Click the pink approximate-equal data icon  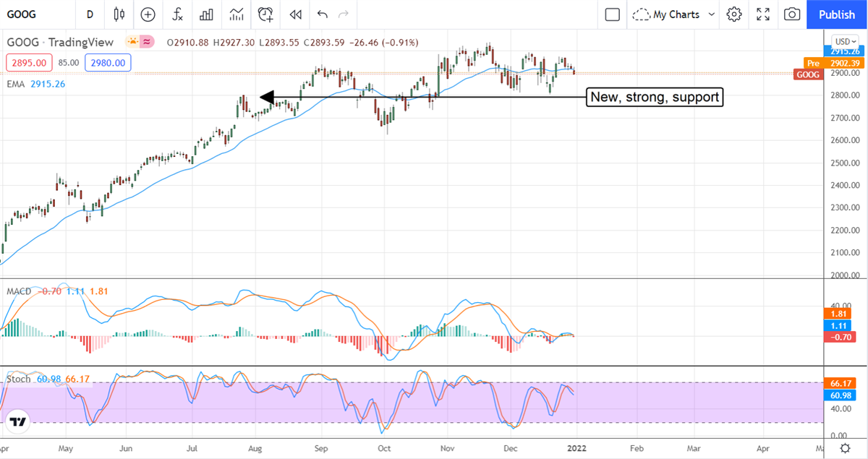pyautogui.click(x=148, y=43)
